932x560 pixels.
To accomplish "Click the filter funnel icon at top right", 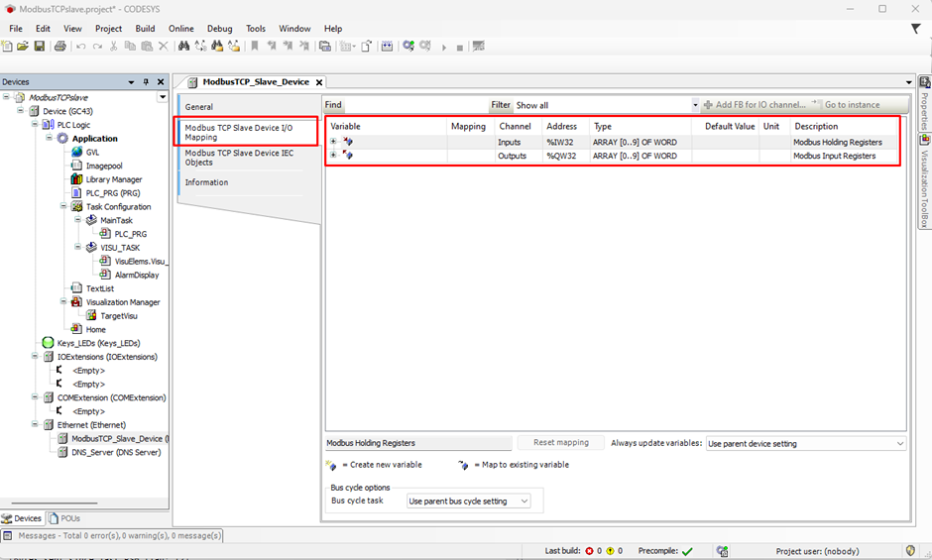I will click(916, 28).
